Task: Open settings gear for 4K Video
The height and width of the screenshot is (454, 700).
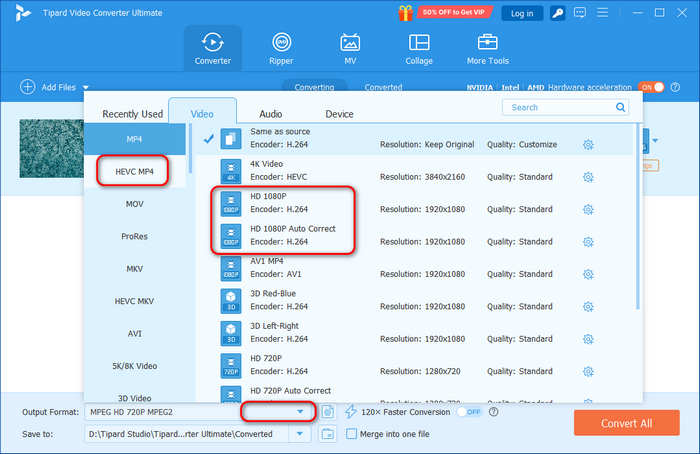Action: [x=588, y=177]
